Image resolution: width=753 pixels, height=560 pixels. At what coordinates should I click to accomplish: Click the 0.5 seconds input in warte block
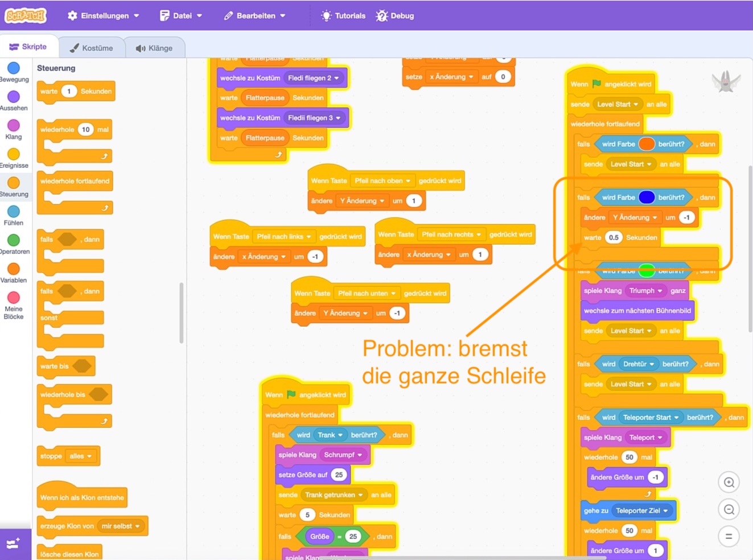tap(613, 238)
